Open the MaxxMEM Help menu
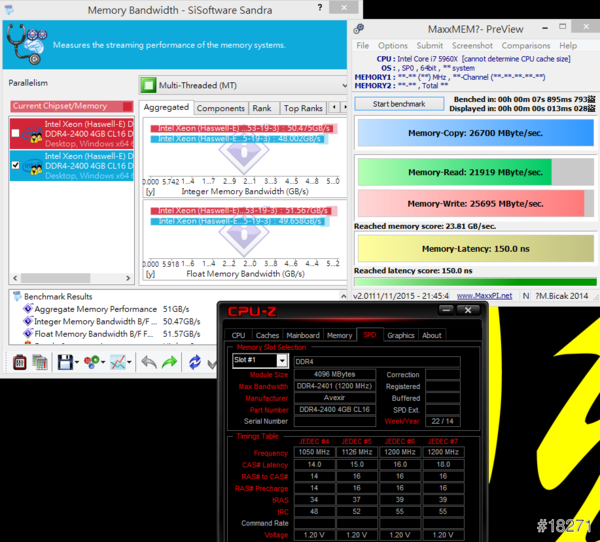 point(568,46)
